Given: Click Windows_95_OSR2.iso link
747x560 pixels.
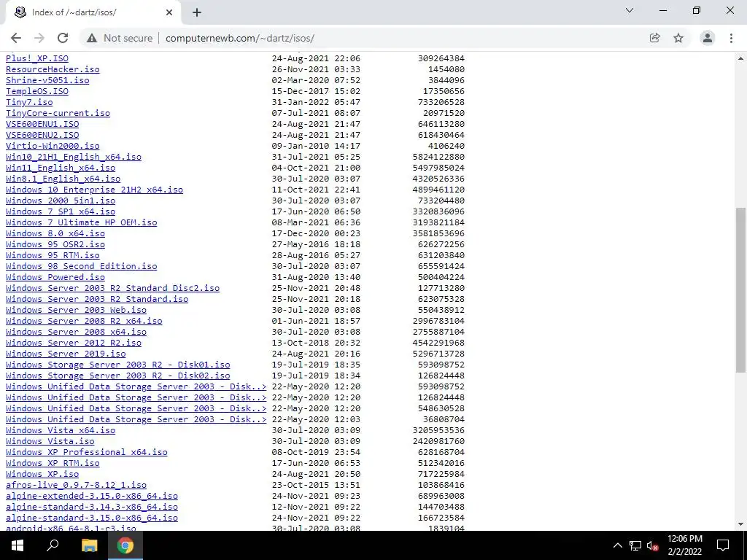Looking at the screenshot, I should [x=55, y=244].
